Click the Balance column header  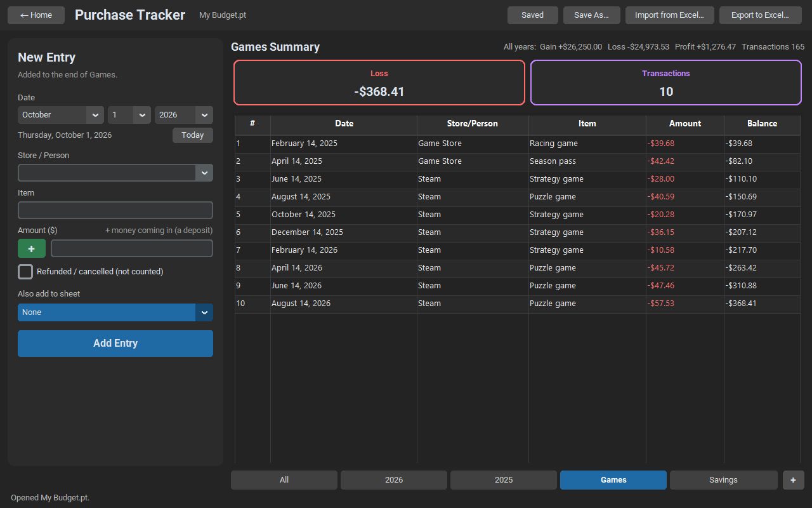762,124
